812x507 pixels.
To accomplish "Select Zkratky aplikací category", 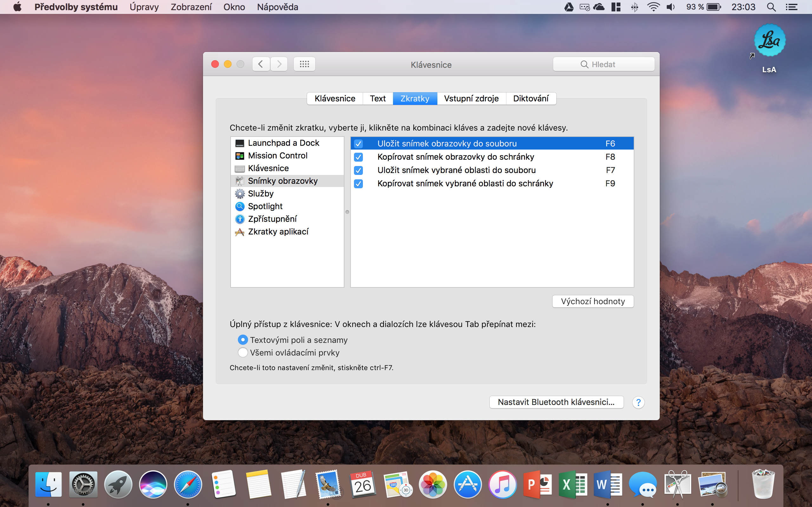I will point(278,231).
